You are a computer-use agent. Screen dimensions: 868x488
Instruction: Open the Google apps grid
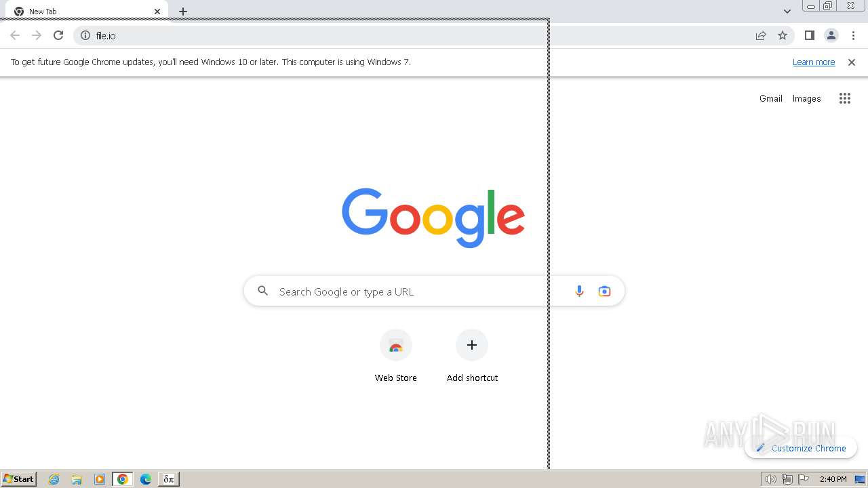pyautogui.click(x=844, y=98)
